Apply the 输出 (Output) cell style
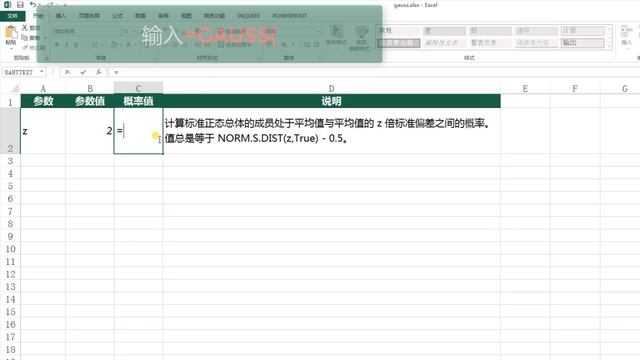This screenshot has width=640, height=360. tap(582, 43)
